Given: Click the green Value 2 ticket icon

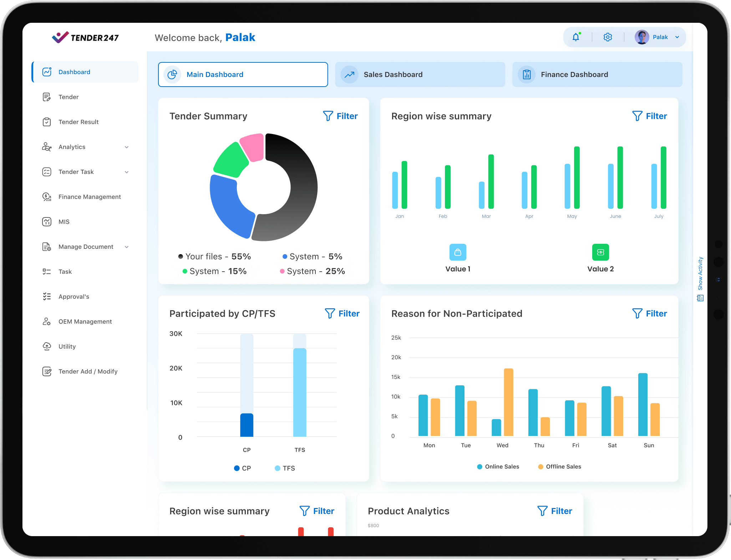Looking at the screenshot, I should tap(600, 252).
